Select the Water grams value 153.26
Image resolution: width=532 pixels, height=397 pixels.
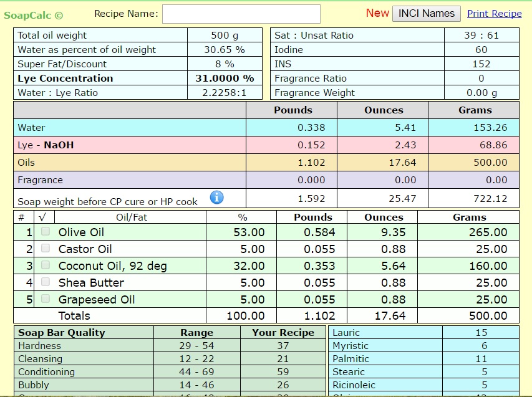click(x=490, y=128)
